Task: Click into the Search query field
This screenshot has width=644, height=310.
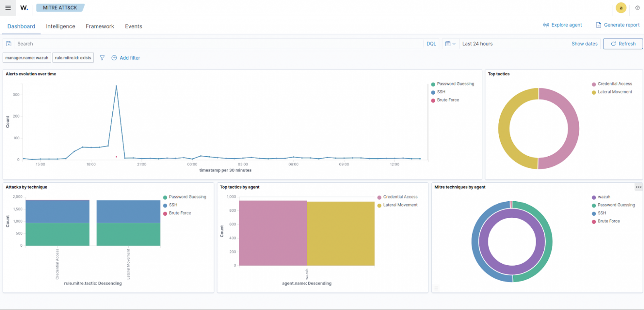Action: [219, 44]
